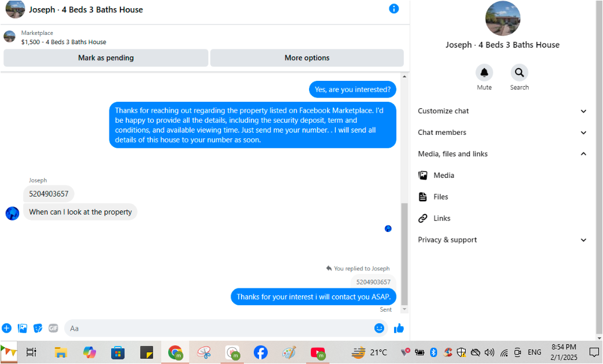Image resolution: width=603 pixels, height=364 pixels.
Task: Expand Privacy & support section
Action: pyautogui.click(x=502, y=240)
